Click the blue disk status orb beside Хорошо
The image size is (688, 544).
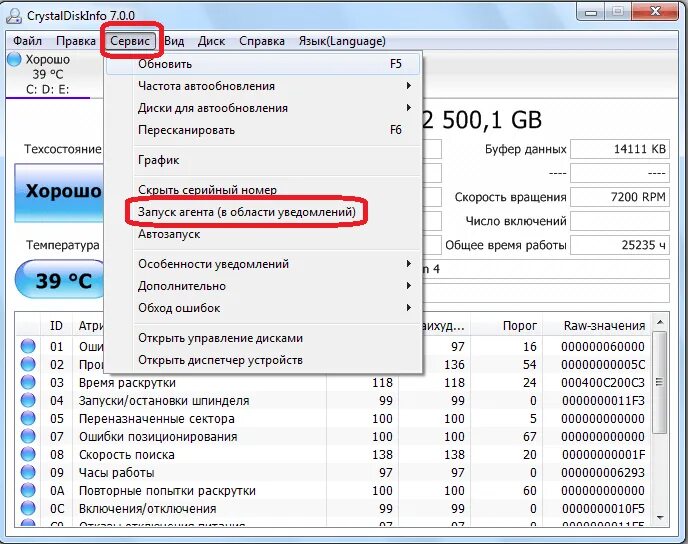[x=14, y=59]
